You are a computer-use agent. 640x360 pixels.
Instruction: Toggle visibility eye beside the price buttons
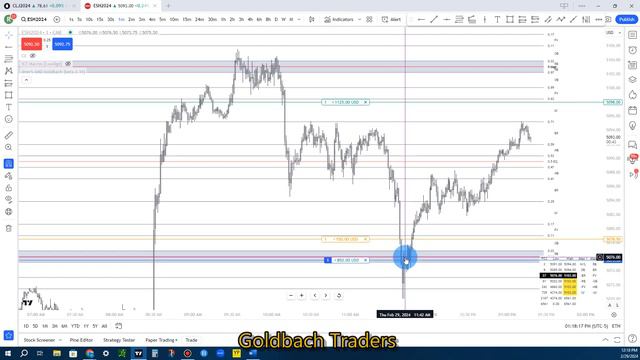(33, 56)
